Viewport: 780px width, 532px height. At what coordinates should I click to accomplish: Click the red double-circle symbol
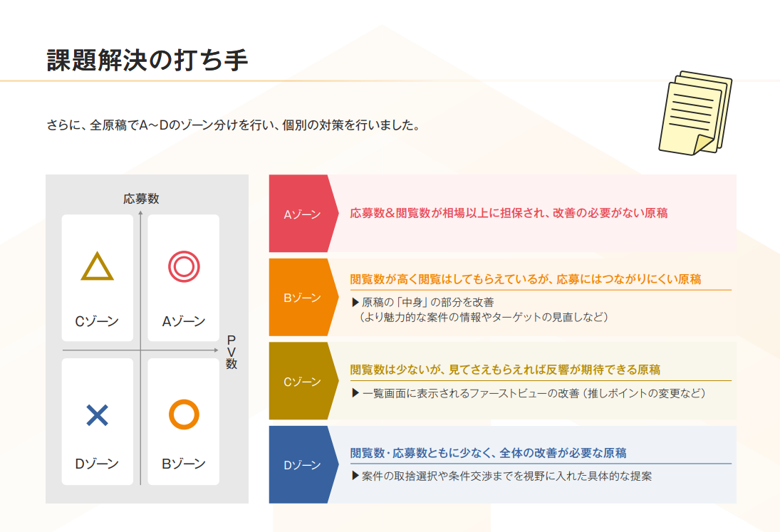click(184, 267)
